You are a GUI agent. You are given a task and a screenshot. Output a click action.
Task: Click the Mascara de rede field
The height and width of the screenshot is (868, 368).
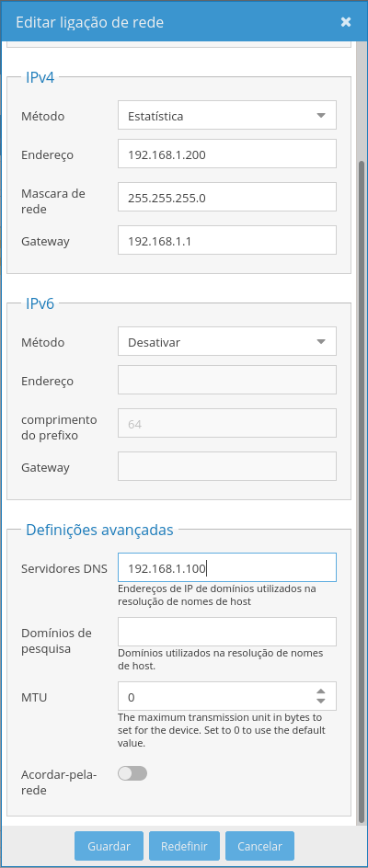click(226, 197)
